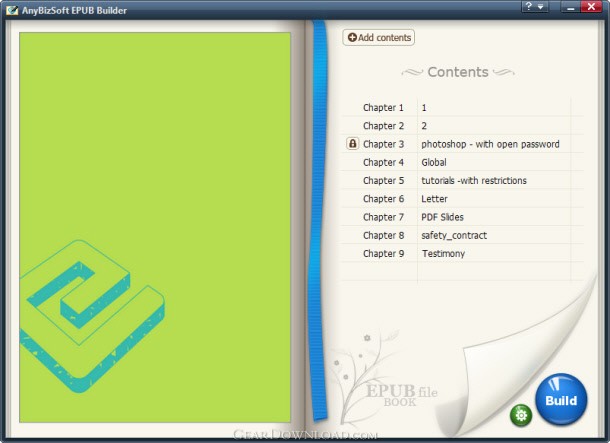Minimize the EPUB Builder window
Viewport: 610px width, 443px height.
[x=571, y=7]
